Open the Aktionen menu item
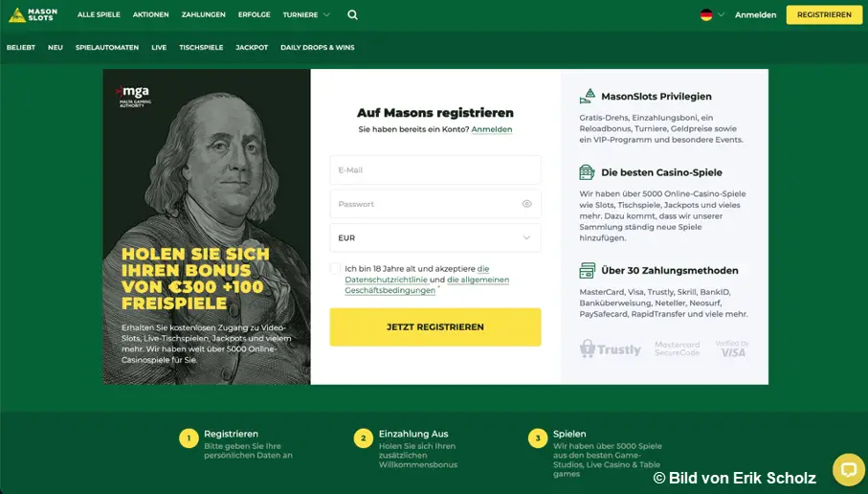Viewport: 868px width, 494px height. pos(150,15)
